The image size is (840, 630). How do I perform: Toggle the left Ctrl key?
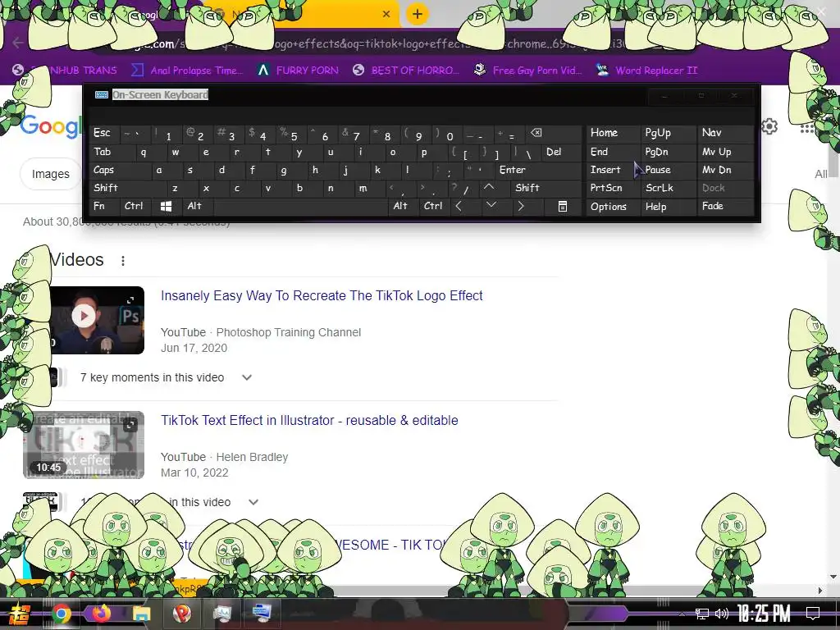[x=135, y=206]
